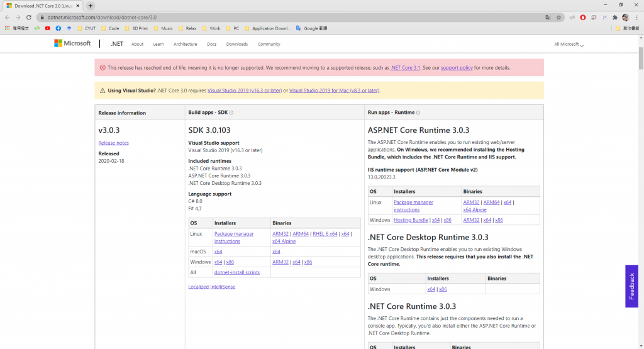Reload the page with the refresh icon
The width and height of the screenshot is (644, 349).
pos(29,17)
